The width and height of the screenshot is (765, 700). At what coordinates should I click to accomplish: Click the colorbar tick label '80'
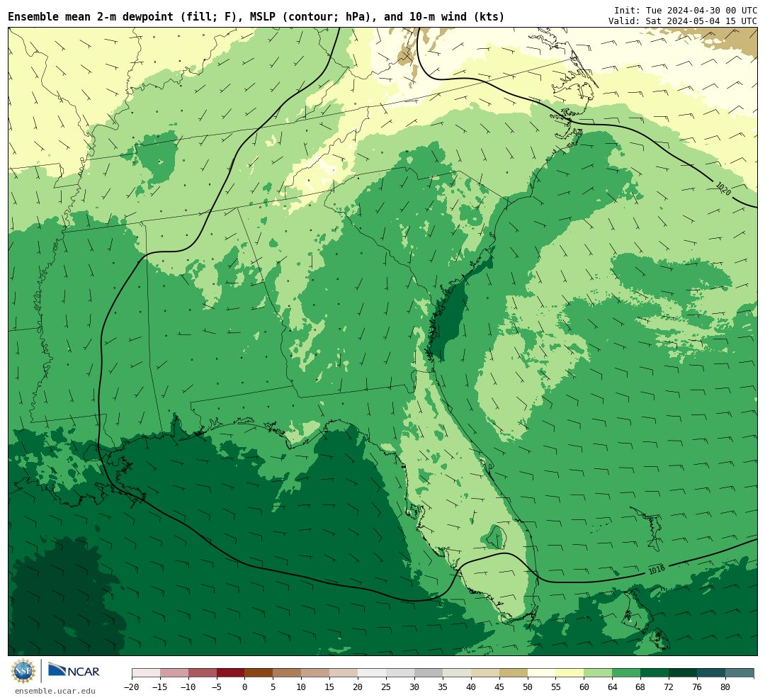click(x=726, y=687)
